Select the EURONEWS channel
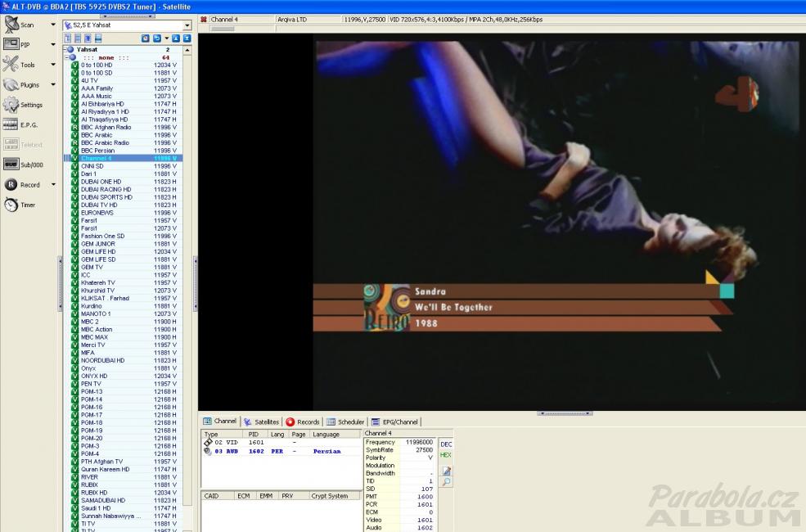The width and height of the screenshot is (806, 532). click(x=124, y=213)
